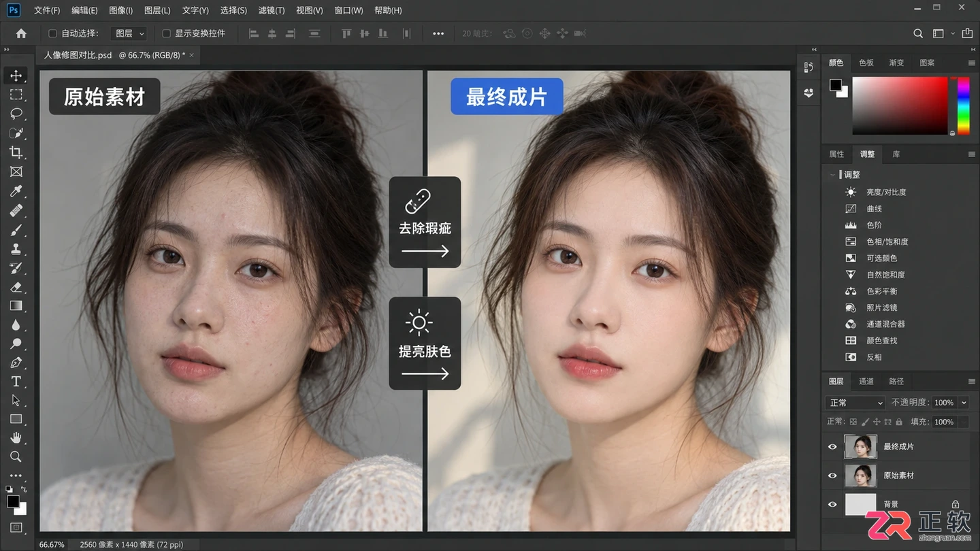
Task: Open the workspace switcher dropdown
Action: pos(942,33)
